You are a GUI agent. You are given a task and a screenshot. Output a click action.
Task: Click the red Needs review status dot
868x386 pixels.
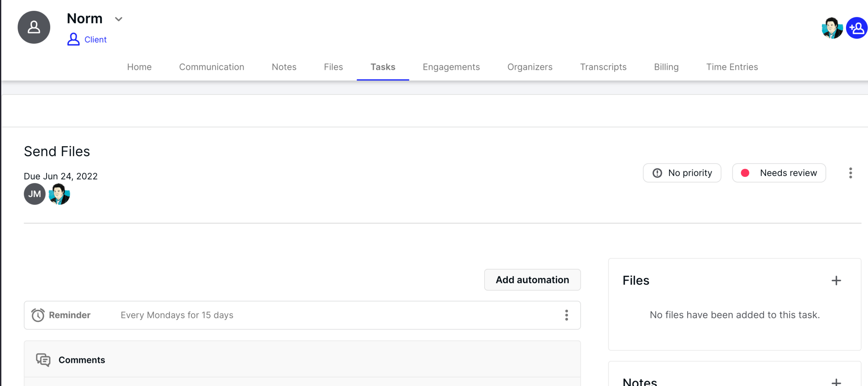[x=745, y=173]
